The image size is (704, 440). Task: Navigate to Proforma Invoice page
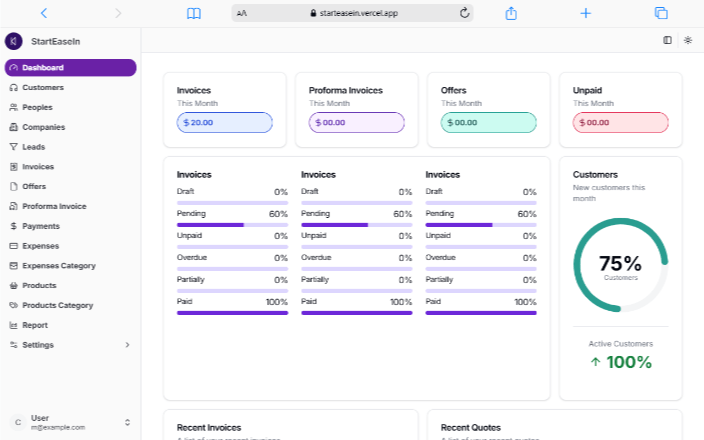54,206
